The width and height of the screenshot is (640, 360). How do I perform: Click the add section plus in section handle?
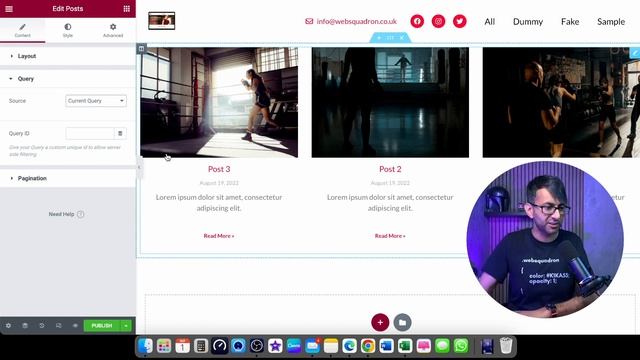[x=379, y=38]
